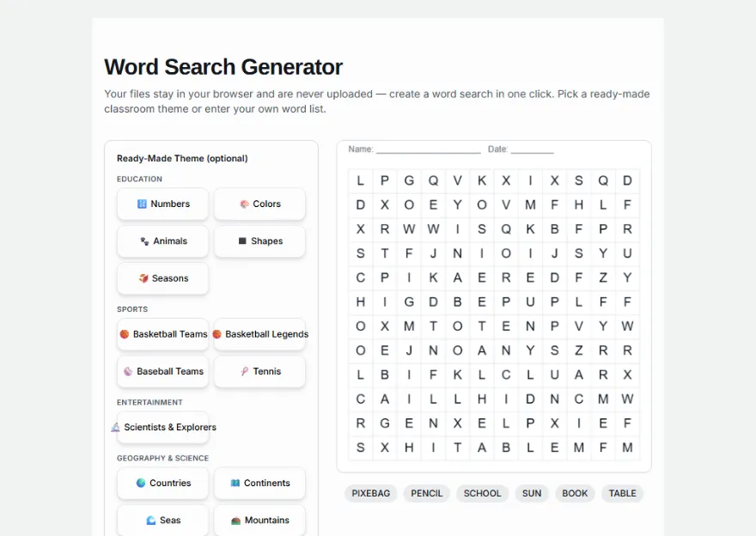The width and height of the screenshot is (756, 536).
Task: Click the ENTERTAINMENT section heading
Action: pos(149,402)
